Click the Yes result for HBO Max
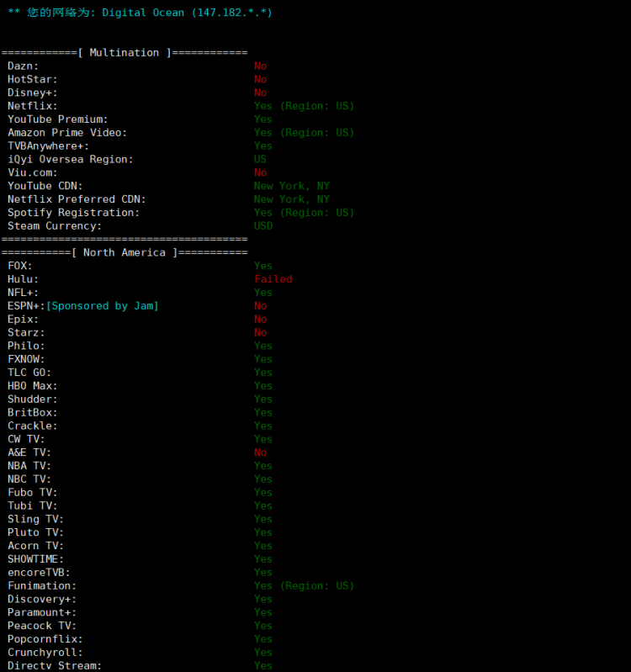Screen dimensions: 631x672 [263, 386]
